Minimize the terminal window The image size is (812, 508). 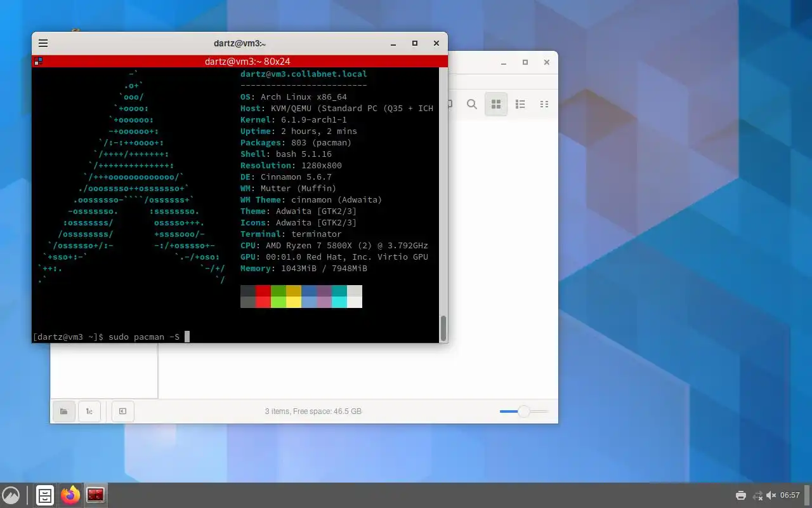click(393, 43)
